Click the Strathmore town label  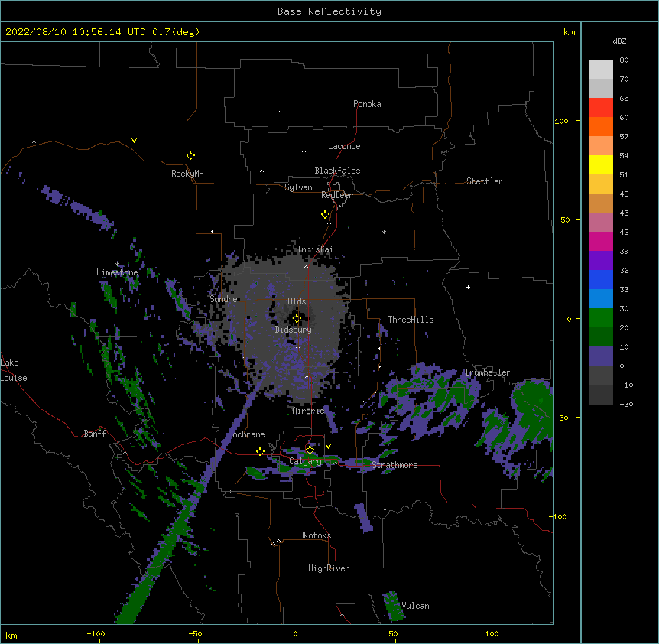[x=394, y=465]
